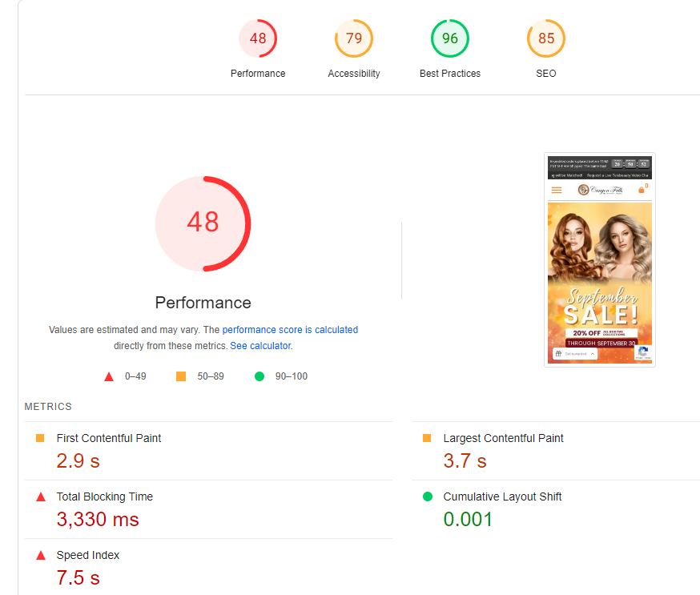The image size is (700, 595).
Task: Click the 50–89 legend range text
Action: [211, 376]
